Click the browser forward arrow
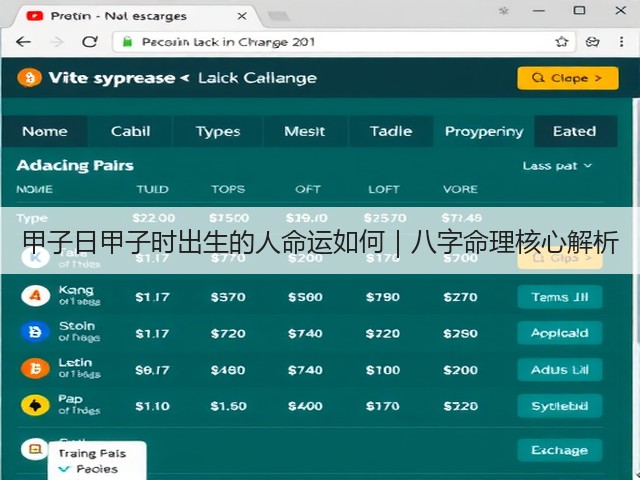640x480 pixels. click(57, 42)
